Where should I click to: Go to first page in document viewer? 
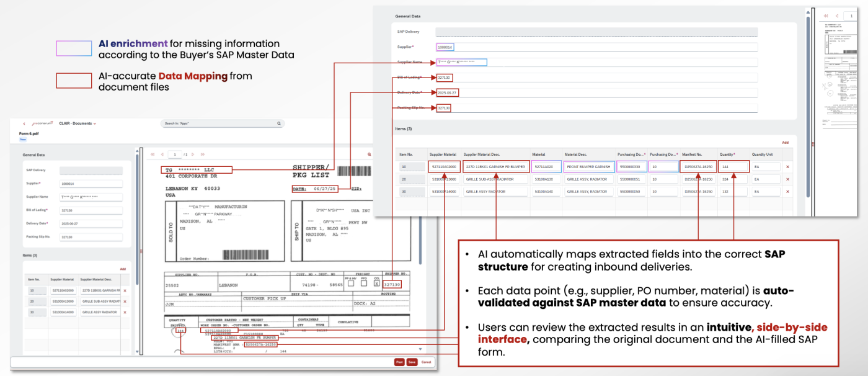point(153,154)
